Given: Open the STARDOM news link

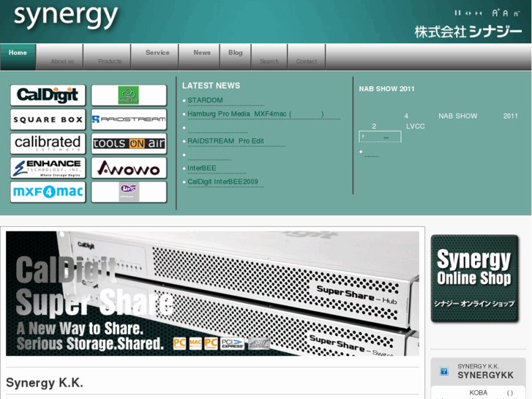Looking at the screenshot, I should pyautogui.click(x=206, y=100).
